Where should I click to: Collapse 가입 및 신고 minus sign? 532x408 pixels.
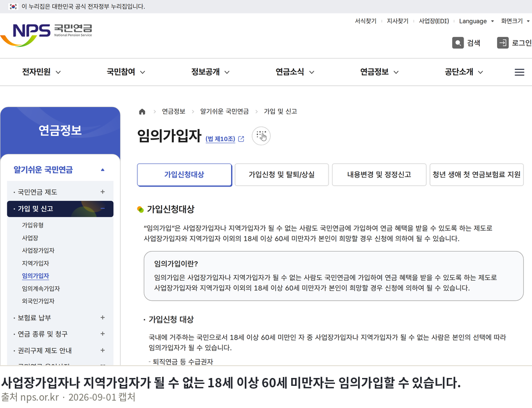click(102, 208)
